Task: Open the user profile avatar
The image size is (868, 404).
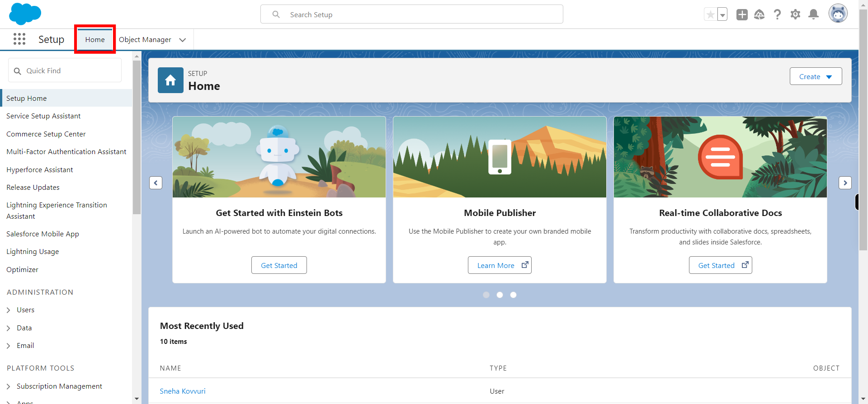Action: 838,14
